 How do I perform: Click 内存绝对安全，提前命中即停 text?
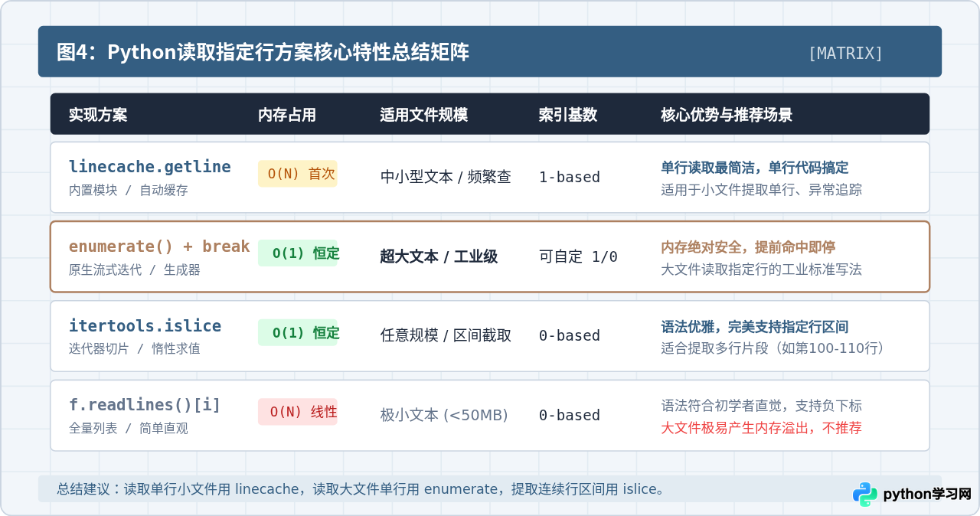(x=748, y=247)
